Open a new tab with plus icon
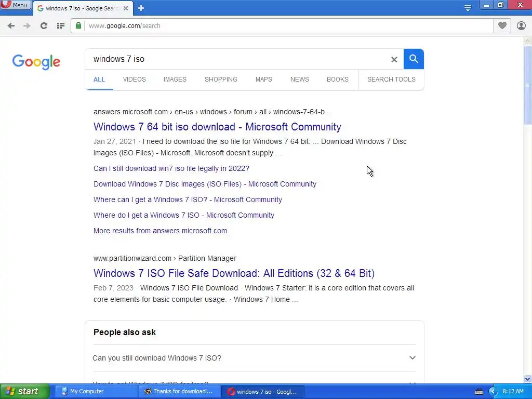 tap(141, 8)
